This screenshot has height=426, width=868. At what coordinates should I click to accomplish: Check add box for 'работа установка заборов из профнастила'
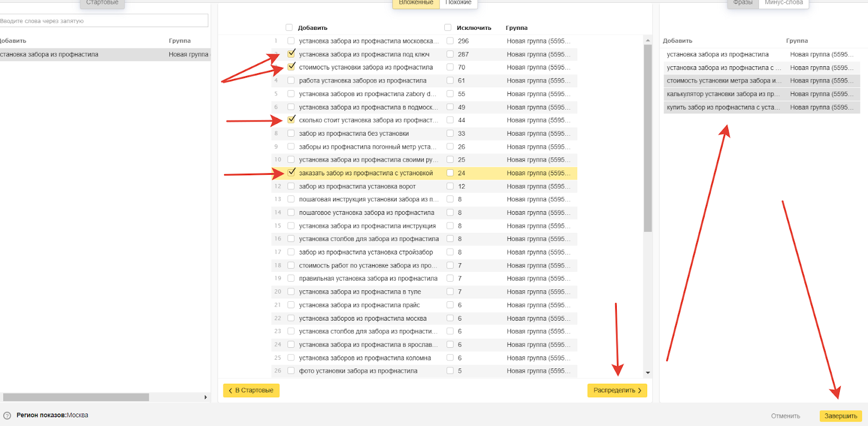pyautogui.click(x=291, y=80)
